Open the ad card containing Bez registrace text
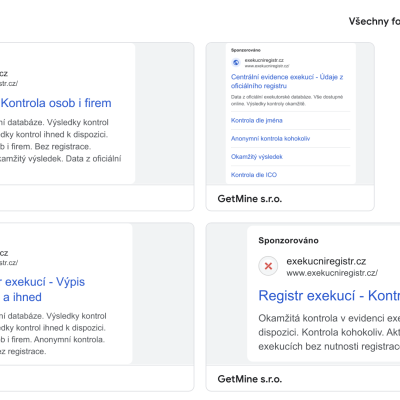This screenshot has width=400, height=400. click(x=97, y=127)
